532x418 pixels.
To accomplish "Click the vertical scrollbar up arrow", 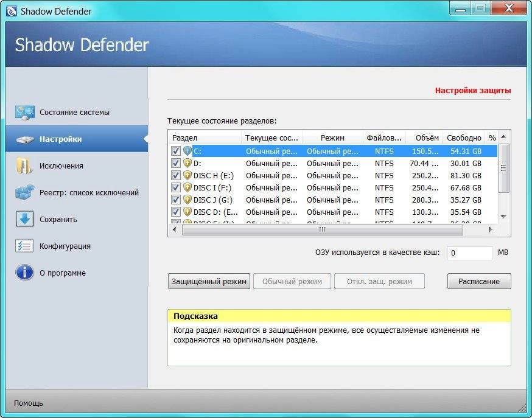I will click(x=503, y=137).
